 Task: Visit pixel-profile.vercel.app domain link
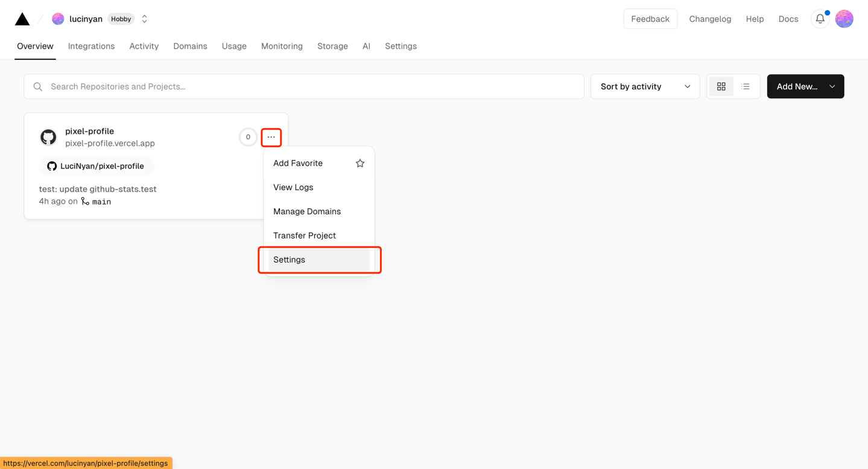coord(110,143)
